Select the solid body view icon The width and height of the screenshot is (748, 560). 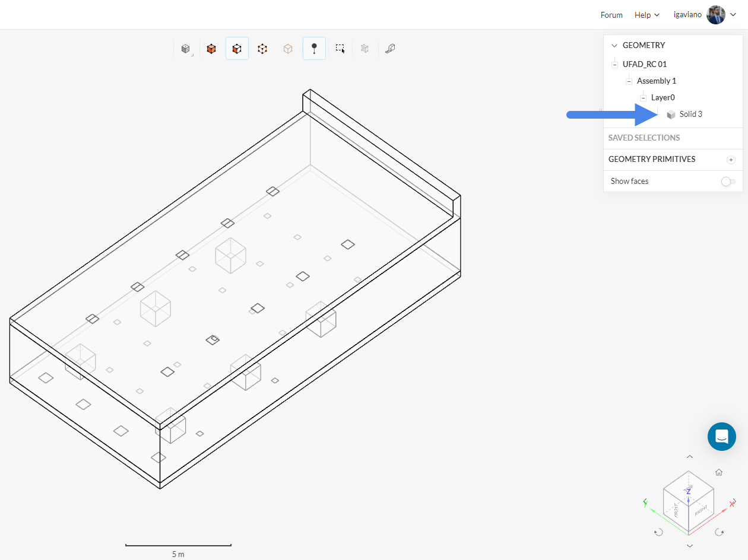pyautogui.click(x=185, y=49)
